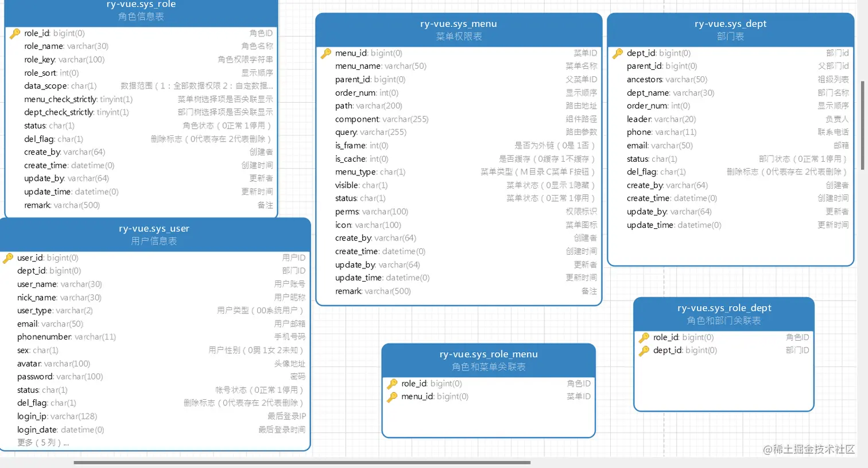Screen dimensions: 868x468
Task: Click the dept_id key icon in sys_role_dept
Action: click(x=644, y=350)
